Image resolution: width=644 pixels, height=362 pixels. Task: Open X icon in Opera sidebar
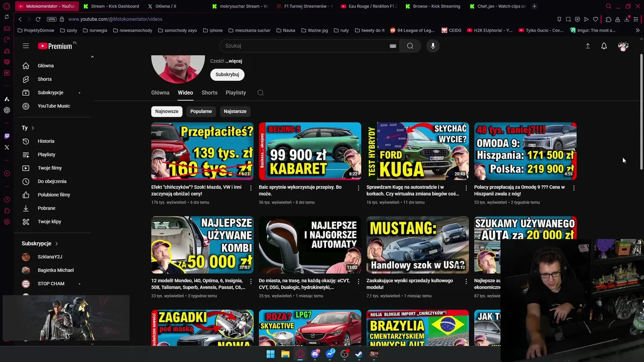[7, 147]
